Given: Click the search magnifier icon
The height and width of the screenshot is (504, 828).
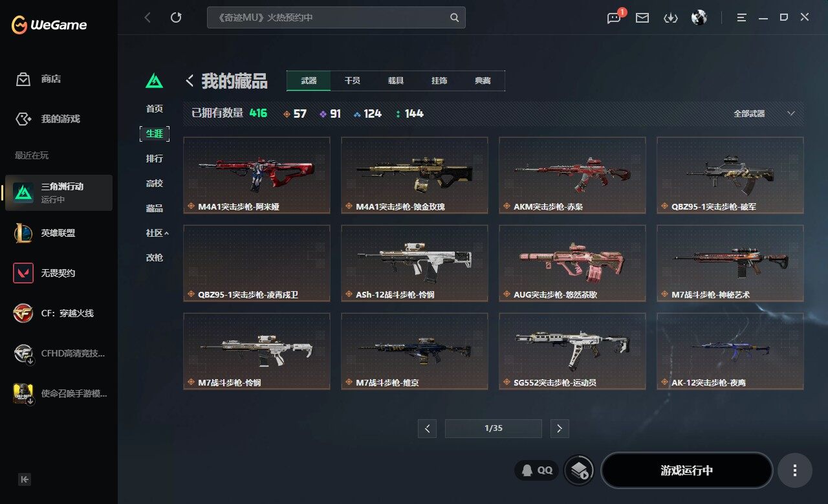Looking at the screenshot, I should point(455,17).
